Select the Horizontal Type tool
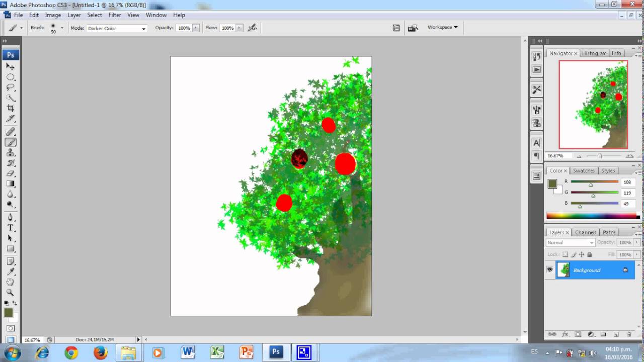644x362 pixels. pos(11,228)
